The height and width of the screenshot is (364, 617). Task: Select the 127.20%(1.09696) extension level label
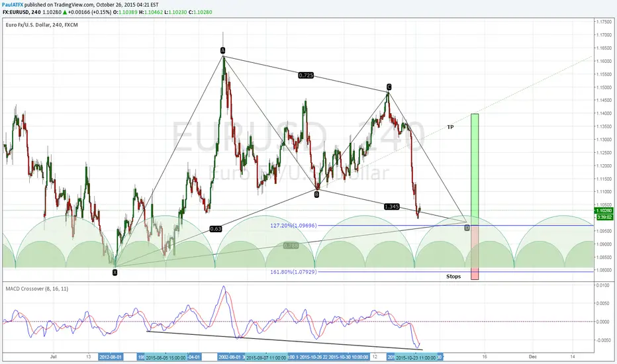point(293,226)
